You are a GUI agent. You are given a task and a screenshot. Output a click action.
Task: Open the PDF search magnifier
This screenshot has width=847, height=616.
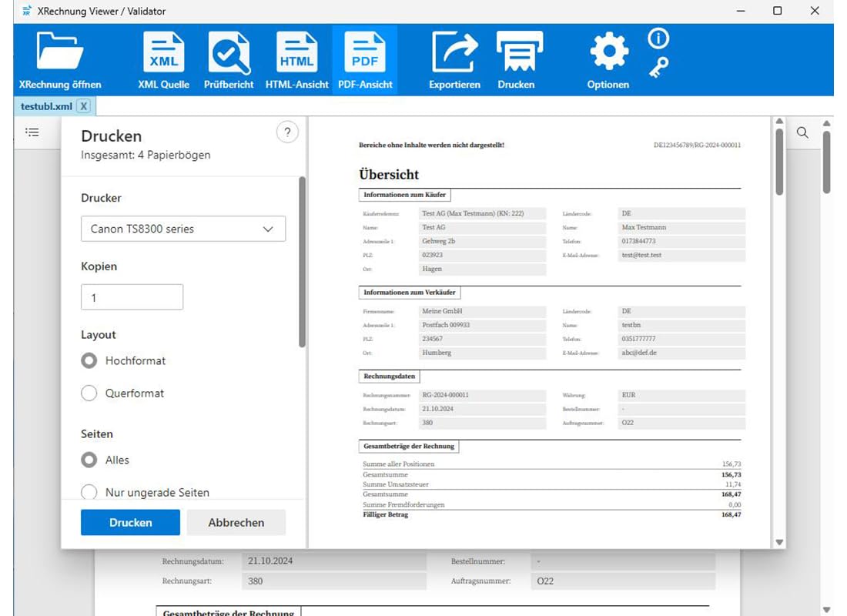click(802, 132)
